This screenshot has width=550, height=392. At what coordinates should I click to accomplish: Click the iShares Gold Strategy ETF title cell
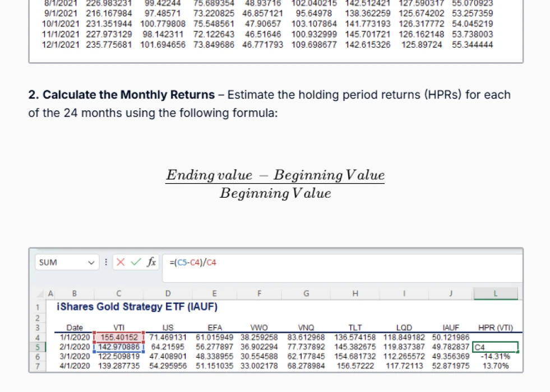tap(137, 307)
